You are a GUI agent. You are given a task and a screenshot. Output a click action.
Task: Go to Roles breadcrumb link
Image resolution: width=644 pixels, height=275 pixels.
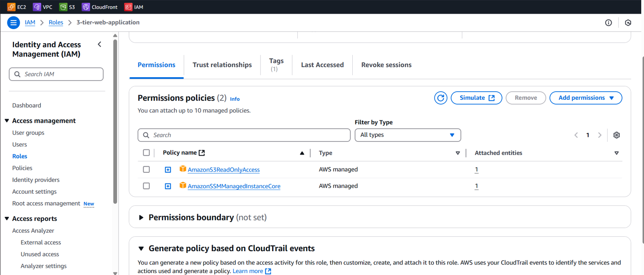(56, 23)
